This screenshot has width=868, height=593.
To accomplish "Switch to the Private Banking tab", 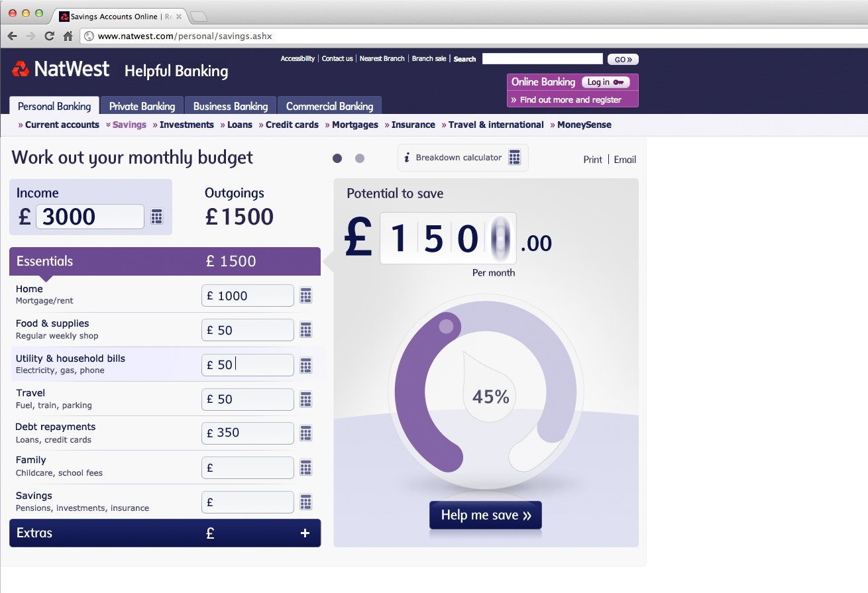I will (142, 106).
